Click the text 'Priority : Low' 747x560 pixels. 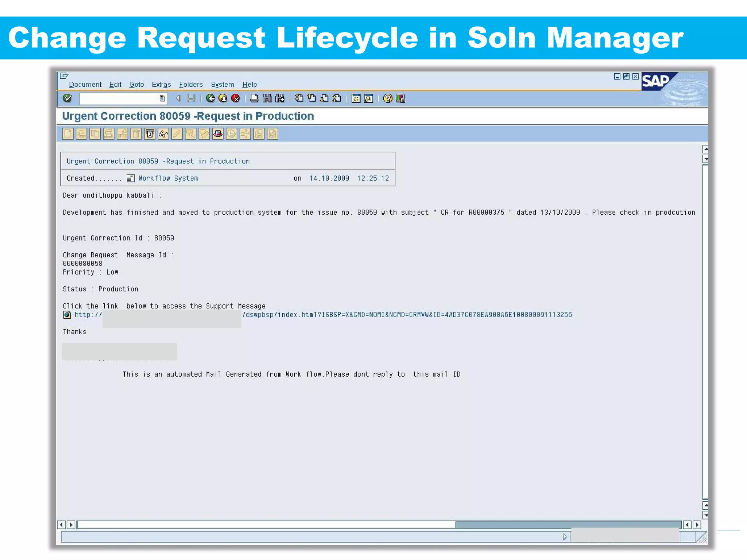(90, 272)
